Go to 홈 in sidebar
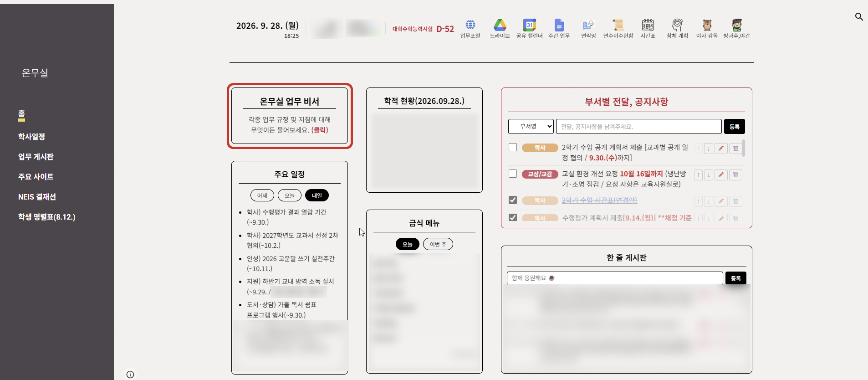868x380 pixels. [x=21, y=114]
